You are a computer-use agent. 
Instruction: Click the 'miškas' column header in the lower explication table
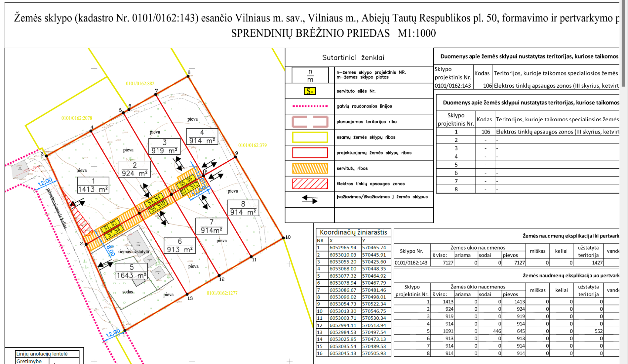point(538,290)
